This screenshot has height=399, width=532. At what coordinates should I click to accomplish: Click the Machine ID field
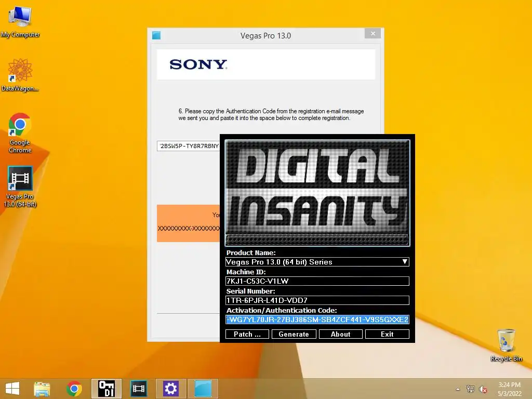pos(317,281)
